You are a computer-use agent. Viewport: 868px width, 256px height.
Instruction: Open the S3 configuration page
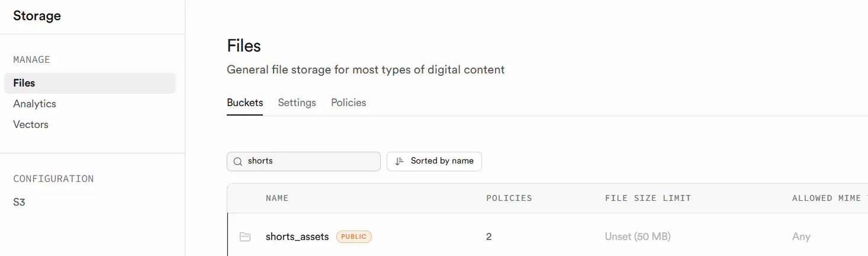pyautogui.click(x=19, y=202)
